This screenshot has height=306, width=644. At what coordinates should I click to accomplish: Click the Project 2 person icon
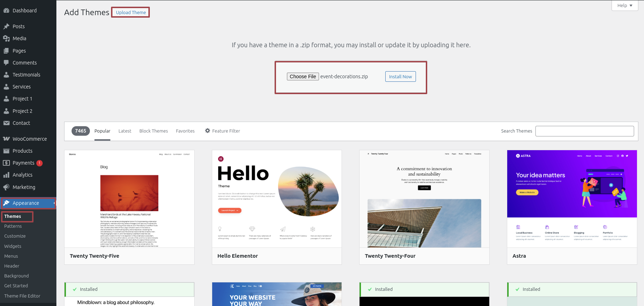[x=6, y=111]
